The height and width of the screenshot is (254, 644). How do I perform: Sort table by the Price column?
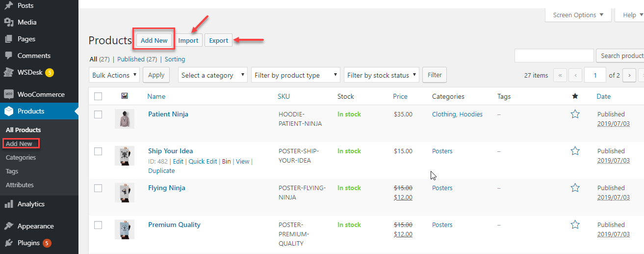[400, 96]
